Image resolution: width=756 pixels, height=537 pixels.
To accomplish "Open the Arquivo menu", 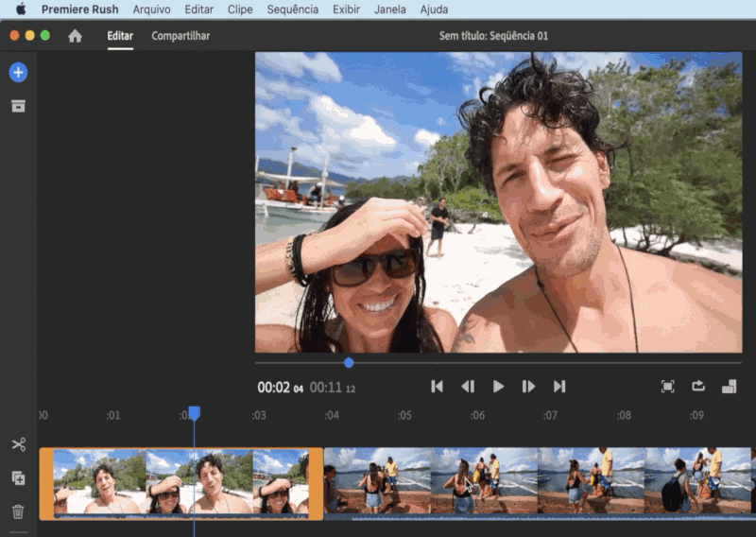I will (x=151, y=9).
